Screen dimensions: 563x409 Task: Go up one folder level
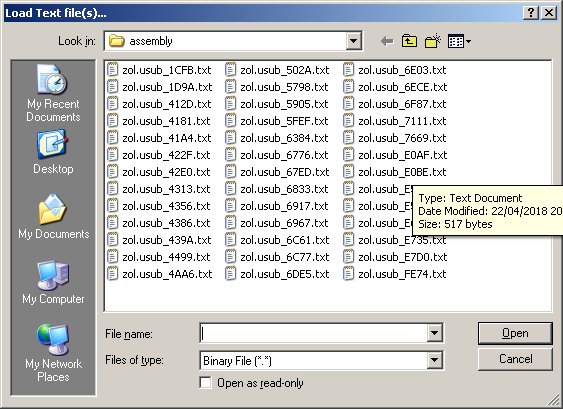409,41
